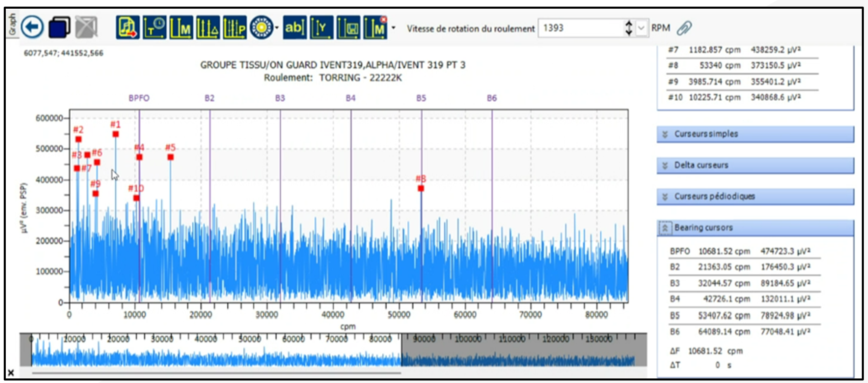The width and height of the screenshot is (868, 383).
Task: Select the ab text annotation tool
Action: (294, 28)
